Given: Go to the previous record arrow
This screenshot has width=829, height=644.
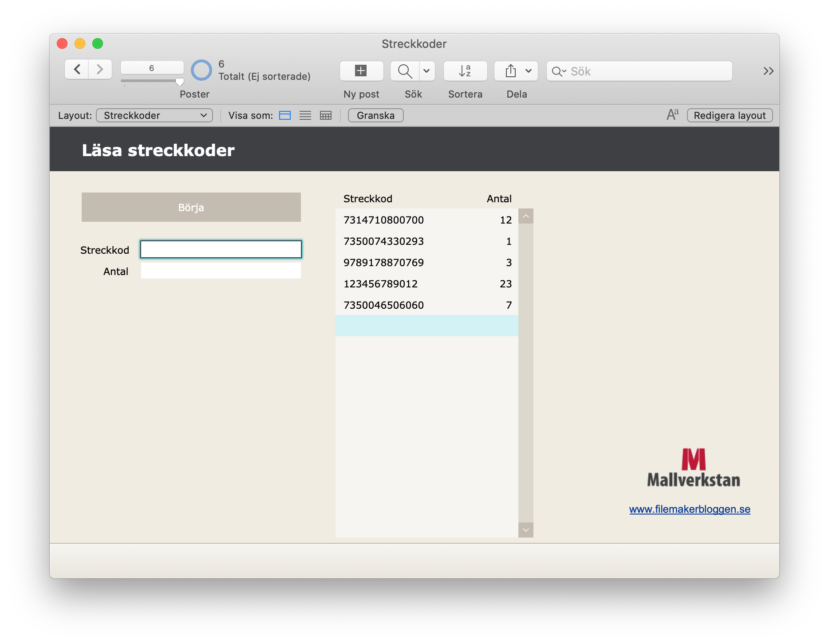Looking at the screenshot, I should 77,69.
